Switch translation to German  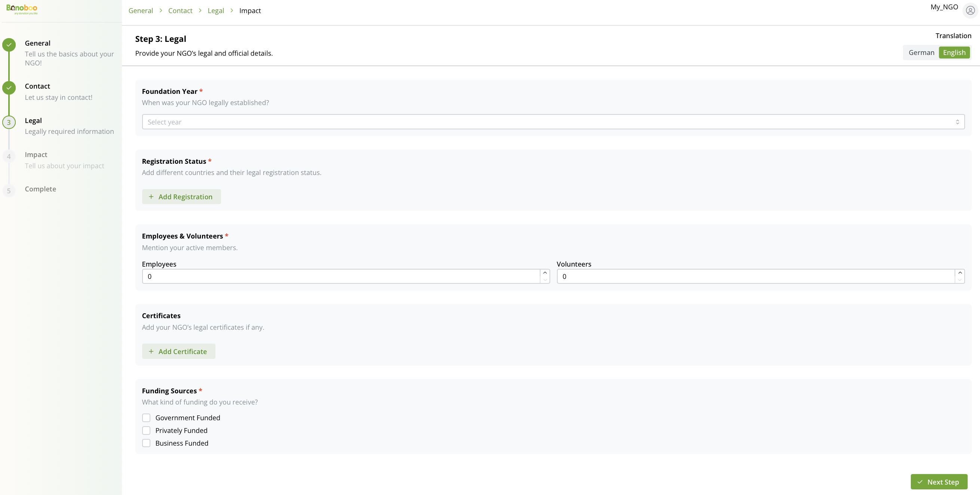[921, 52]
